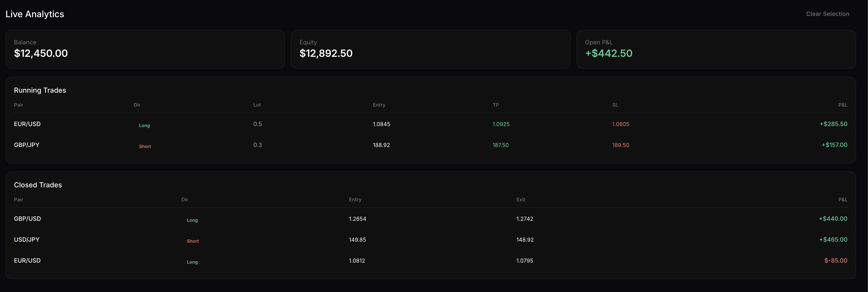Sort by the P&L column header
The width and height of the screenshot is (868, 292).
(843, 105)
